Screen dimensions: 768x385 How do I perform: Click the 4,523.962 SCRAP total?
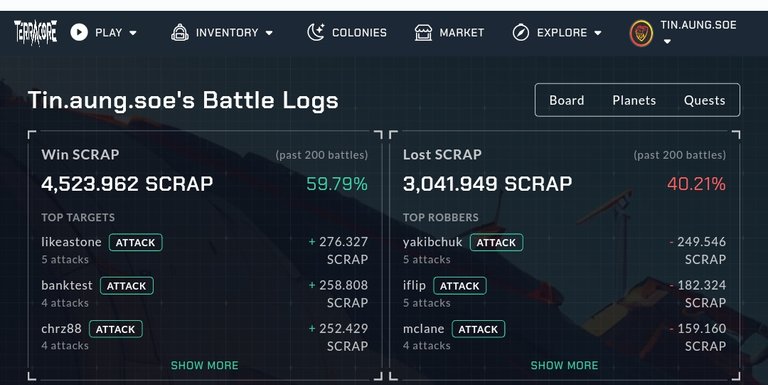(127, 184)
